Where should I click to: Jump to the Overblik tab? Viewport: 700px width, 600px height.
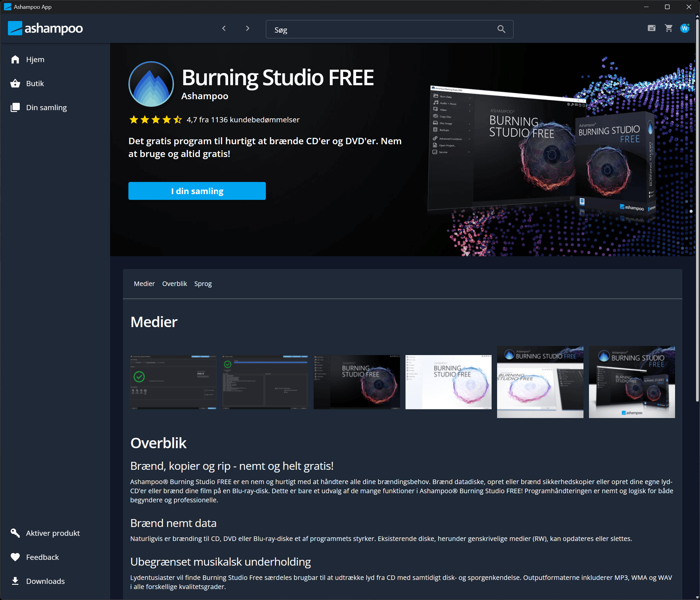point(174,284)
